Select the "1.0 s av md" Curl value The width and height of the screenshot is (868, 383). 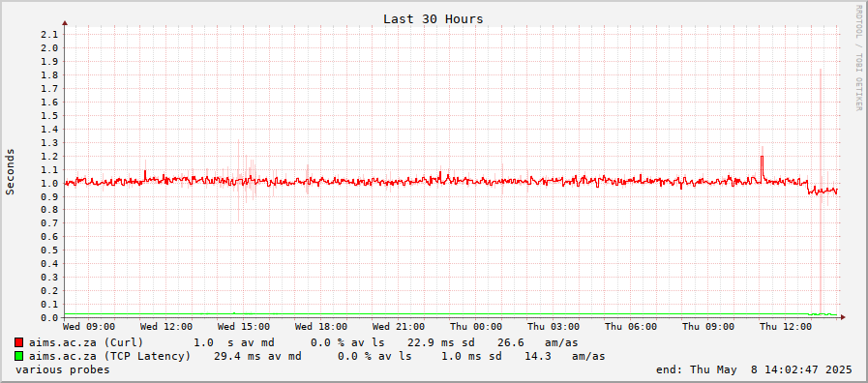pyautogui.click(x=233, y=342)
